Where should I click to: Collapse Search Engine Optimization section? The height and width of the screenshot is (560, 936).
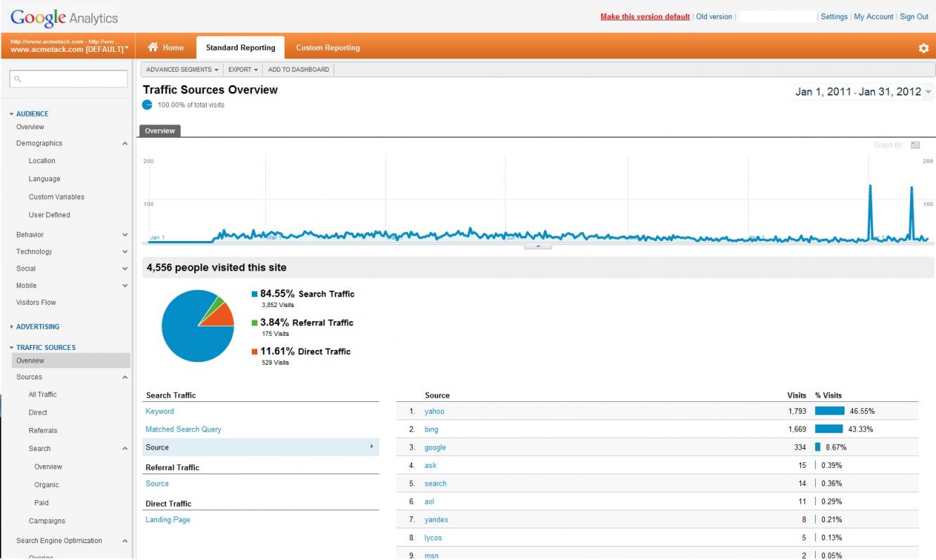point(125,541)
